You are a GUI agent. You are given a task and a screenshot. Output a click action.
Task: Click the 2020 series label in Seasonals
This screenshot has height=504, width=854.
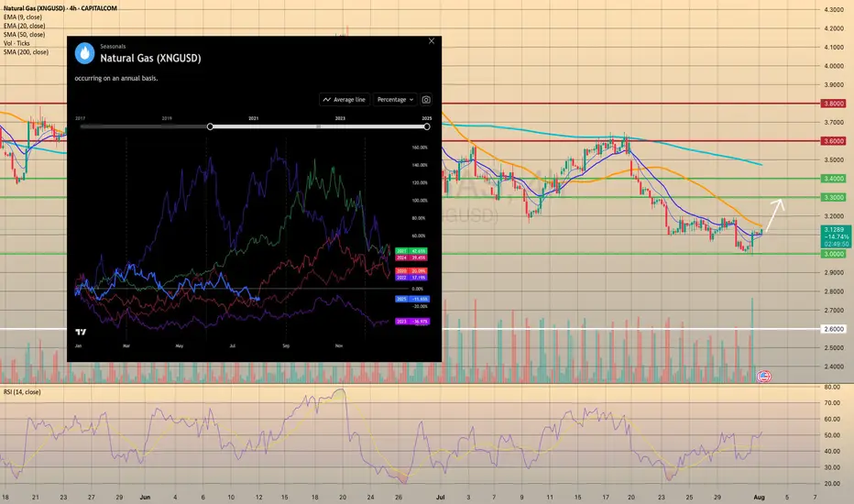(x=411, y=271)
